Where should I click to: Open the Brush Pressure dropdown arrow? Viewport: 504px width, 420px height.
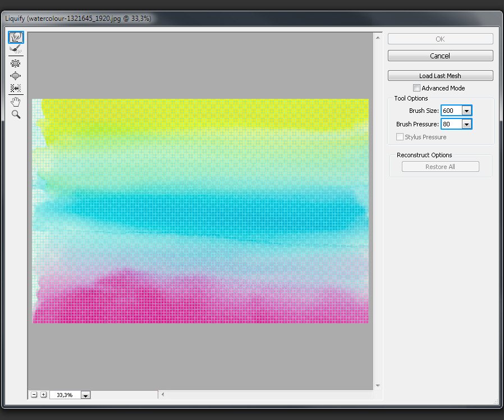[466, 124]
